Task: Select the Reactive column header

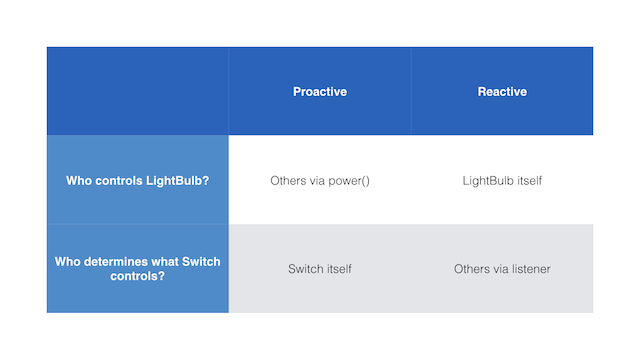Action: click(502, 91)
